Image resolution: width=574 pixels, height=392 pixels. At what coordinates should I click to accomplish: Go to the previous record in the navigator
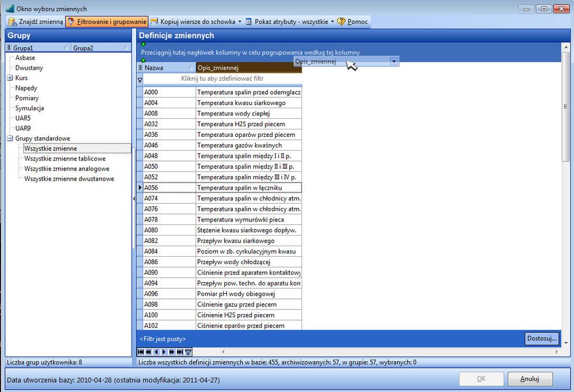[x=156, y=352]
